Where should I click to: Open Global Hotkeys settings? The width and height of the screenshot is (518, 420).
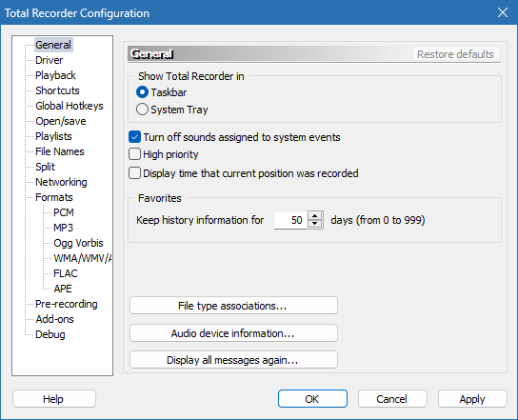click(70, 106)
